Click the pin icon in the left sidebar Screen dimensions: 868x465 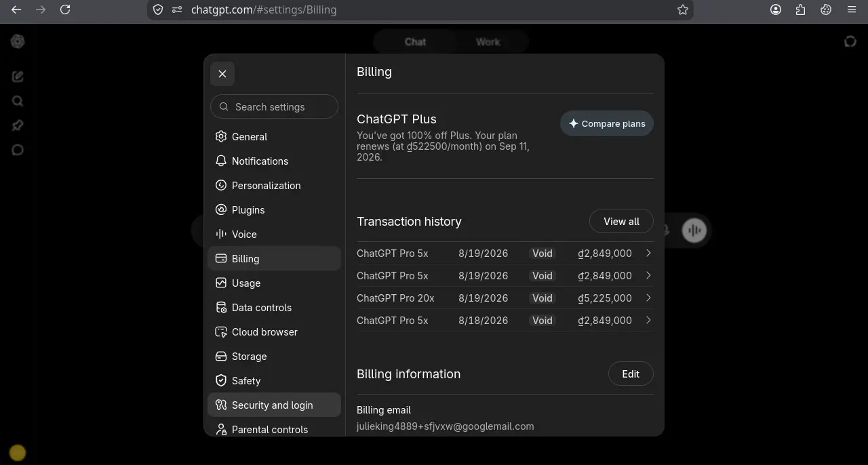(x=18, y=125)
